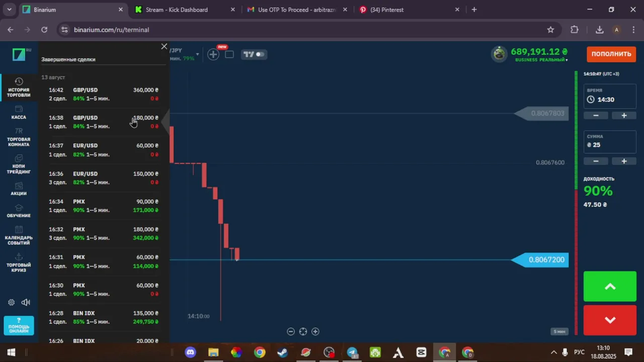Viewport: 644px width, 362px height.
Task: Open the settings gear in sidebar
Action: 11,302
